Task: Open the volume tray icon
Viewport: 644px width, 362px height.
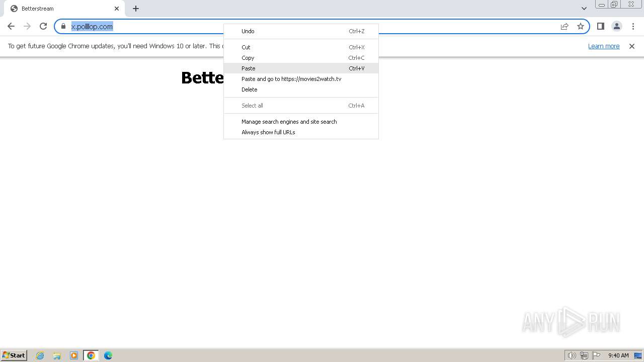Action: [x=572, y=355]
